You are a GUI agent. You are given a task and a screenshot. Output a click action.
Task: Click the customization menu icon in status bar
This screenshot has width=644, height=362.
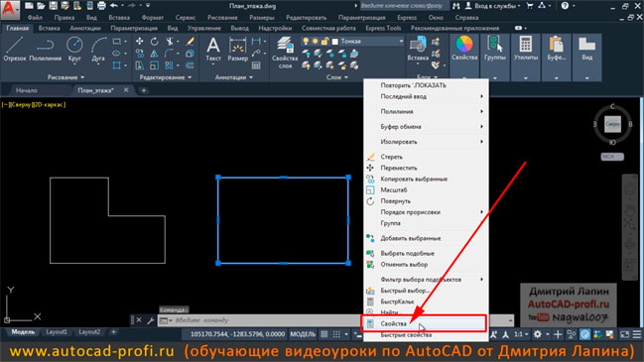[x=637, y=334]
